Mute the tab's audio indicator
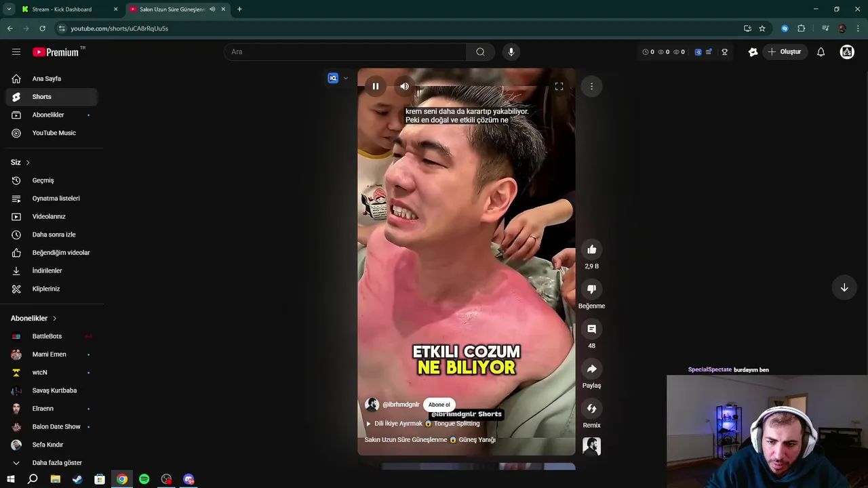Screen dimensions: 868x488 212,9
